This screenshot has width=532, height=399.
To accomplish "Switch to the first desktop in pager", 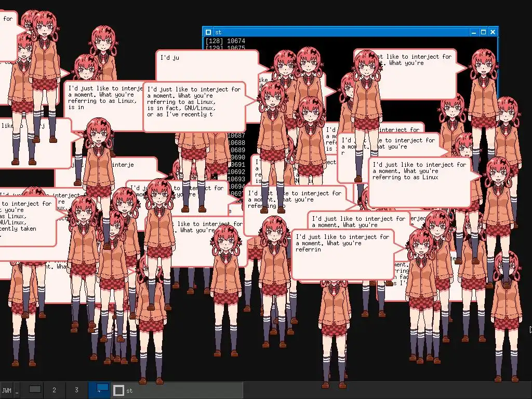I will click(x=35, y=390).
